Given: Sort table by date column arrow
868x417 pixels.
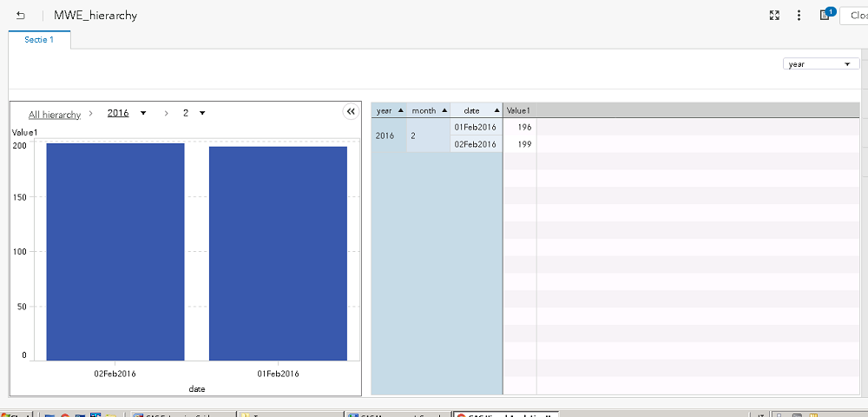Looking at the screenshot, I should tap(496, 110).
